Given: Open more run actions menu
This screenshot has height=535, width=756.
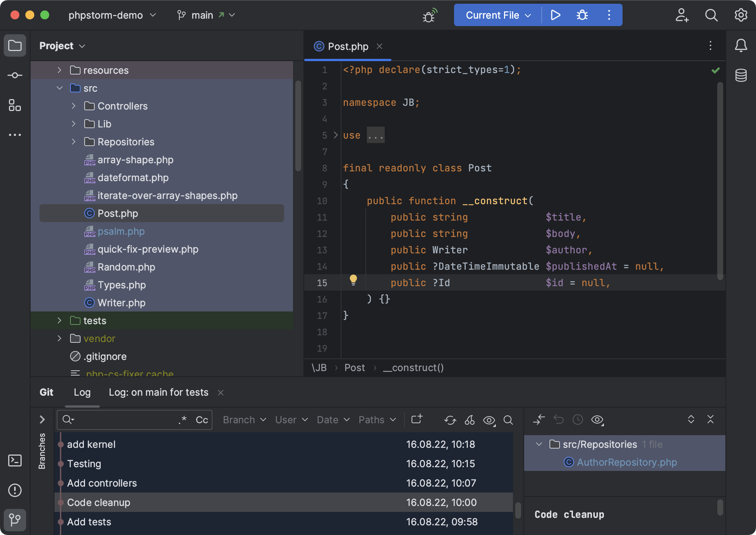Looking at the screenshot, I should tap(609, 15).
